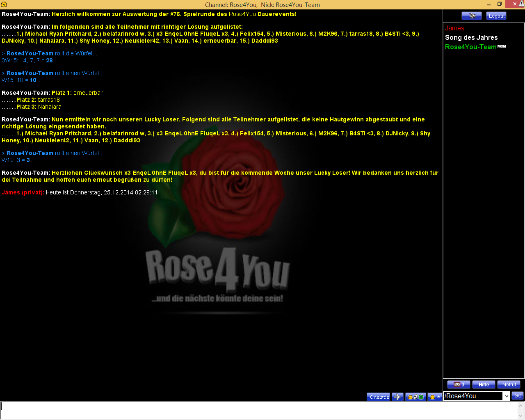Open the Hilfe help button

484,385
